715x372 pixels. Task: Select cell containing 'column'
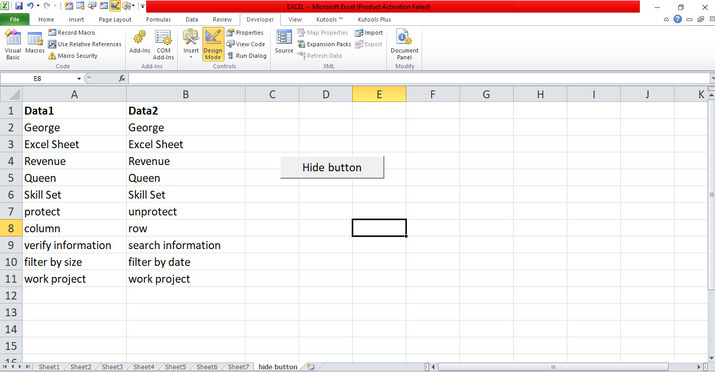[x=74, y=228]
